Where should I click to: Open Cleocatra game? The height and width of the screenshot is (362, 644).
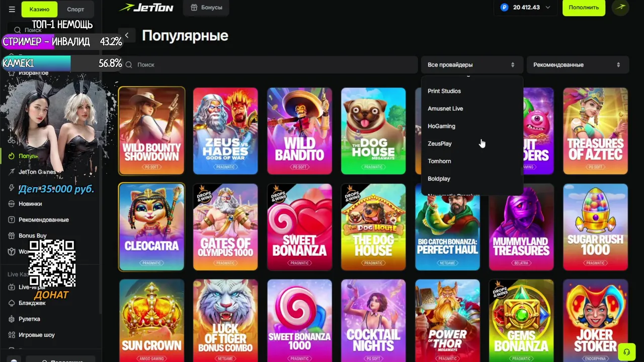pos(151,227)
